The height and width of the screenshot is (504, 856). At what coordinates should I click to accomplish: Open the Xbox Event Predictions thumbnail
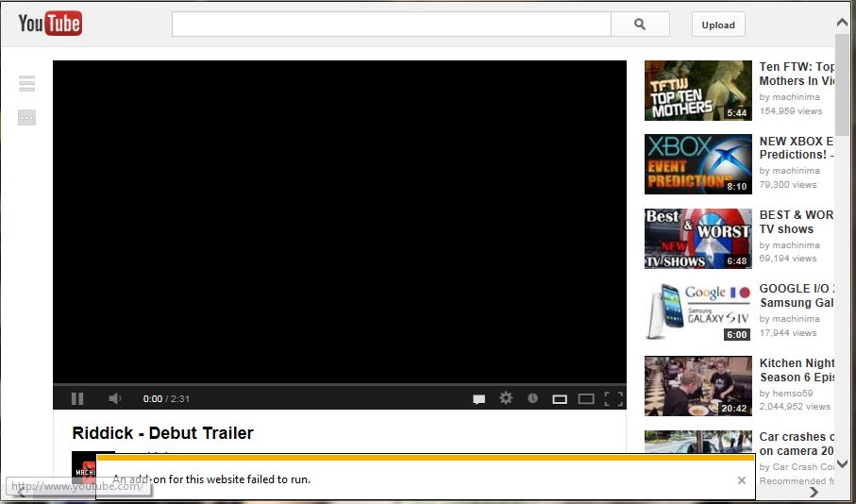(x=698, y=164)
